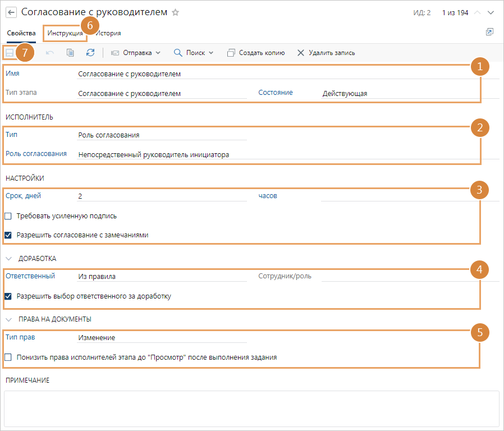Open the 'Отправка' dropdown menu
The image size is (504, 431).
click(136, 53)
